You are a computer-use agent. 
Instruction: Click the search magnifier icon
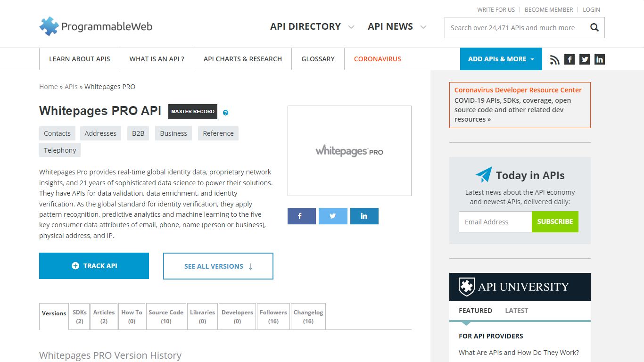point(594,28)
